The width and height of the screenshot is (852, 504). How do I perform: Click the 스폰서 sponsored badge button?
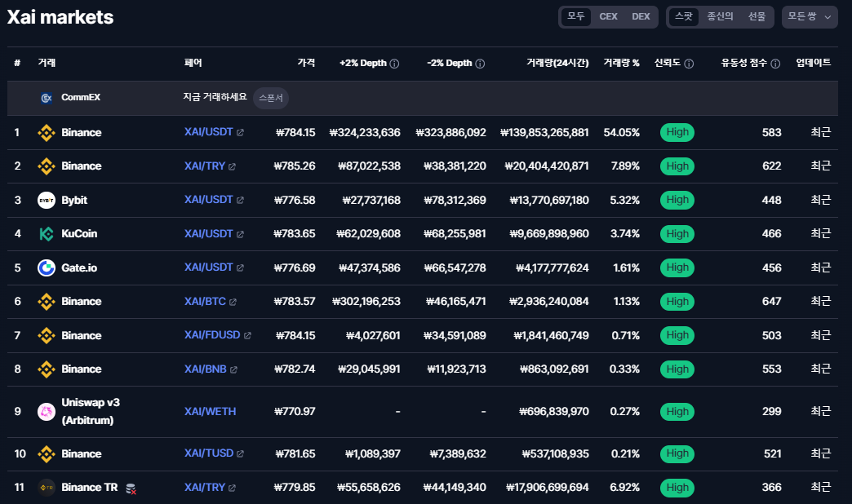(x=271, y=98)
